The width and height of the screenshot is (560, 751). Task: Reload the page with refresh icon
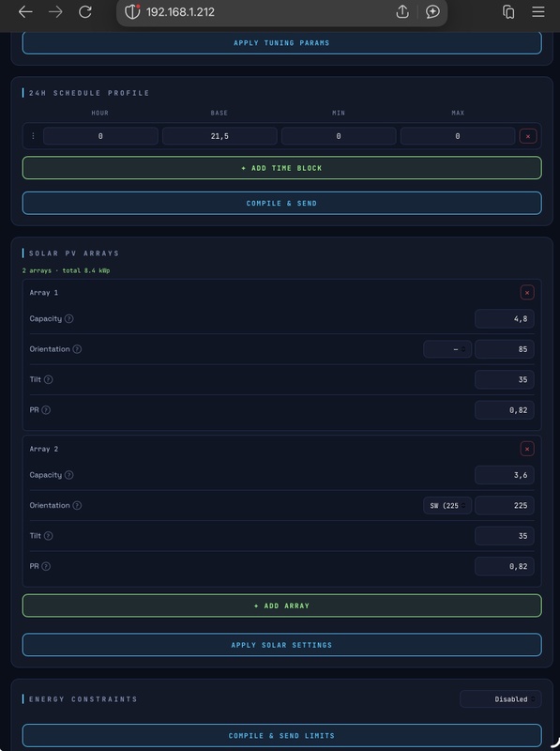coord(85,12)
